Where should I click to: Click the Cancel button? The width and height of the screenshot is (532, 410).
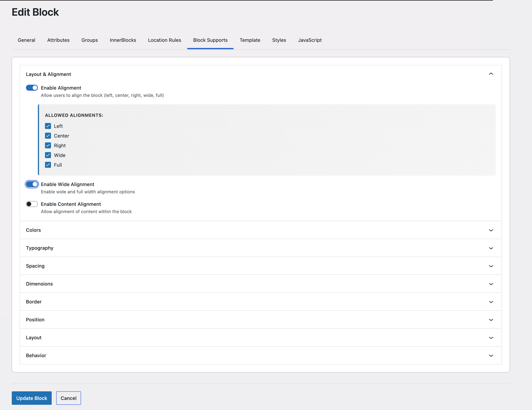click(x=69, y=398)
